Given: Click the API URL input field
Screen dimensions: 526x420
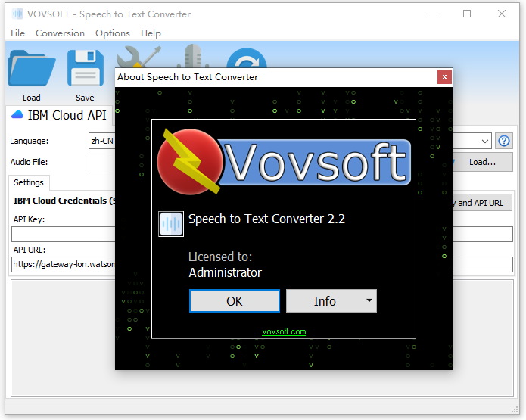Looking at the screenshot, I should coord(64,264).
